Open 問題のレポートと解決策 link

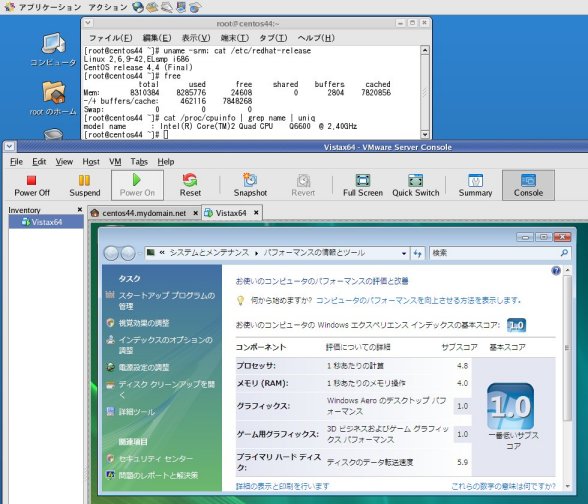(x=158, y=475)
